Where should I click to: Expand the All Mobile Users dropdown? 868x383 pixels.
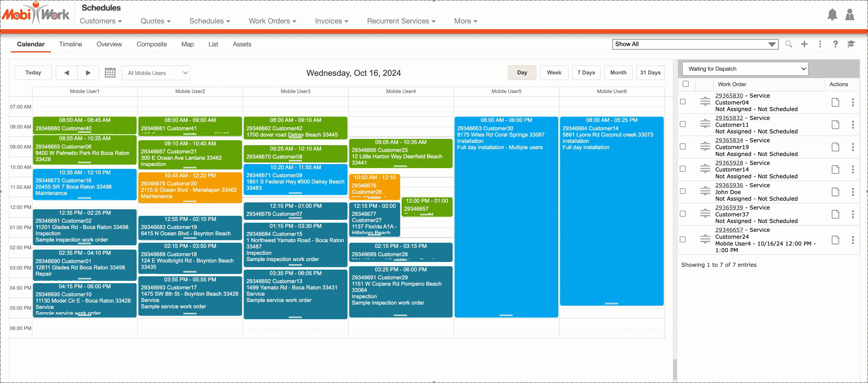pos(156,73)
